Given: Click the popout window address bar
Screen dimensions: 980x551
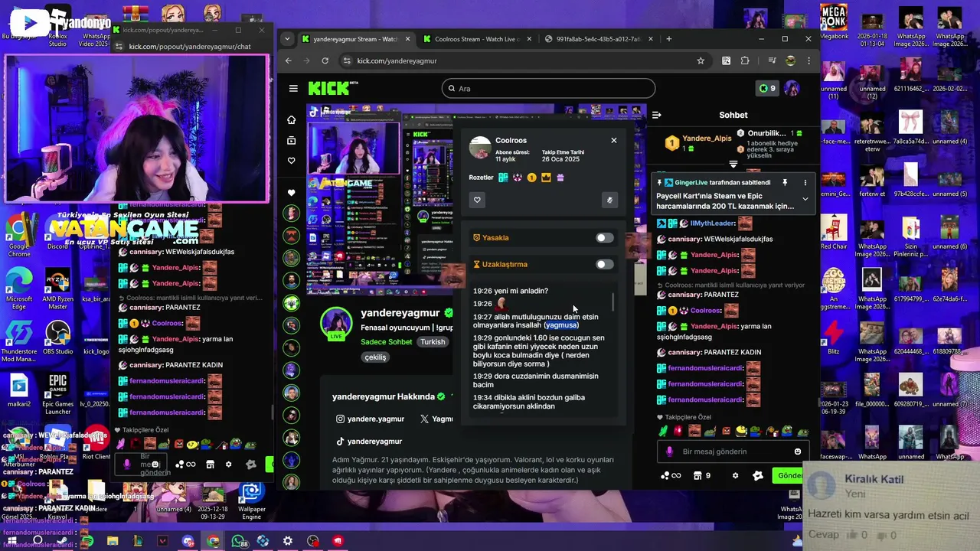Looking at the screenshot, I should click(190, 47).
